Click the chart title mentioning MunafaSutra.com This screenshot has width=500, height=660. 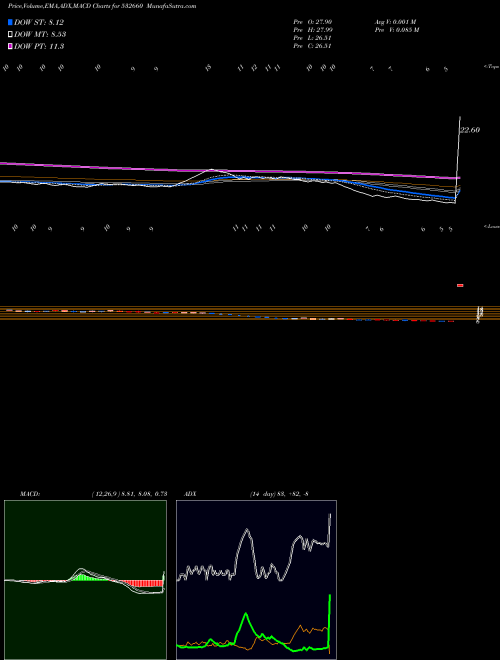[x=102, y=6]
